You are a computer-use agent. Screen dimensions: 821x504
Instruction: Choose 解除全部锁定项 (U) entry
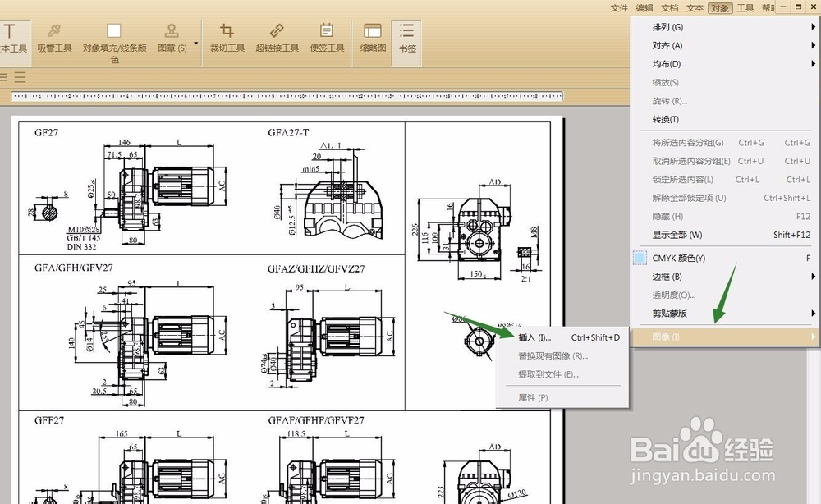coord(725,198)
